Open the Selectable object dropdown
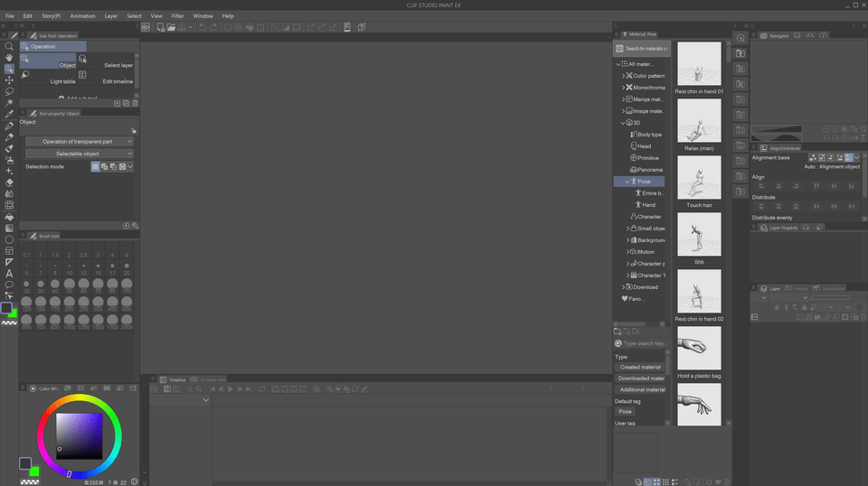868x486 pixels. [80, 154]
